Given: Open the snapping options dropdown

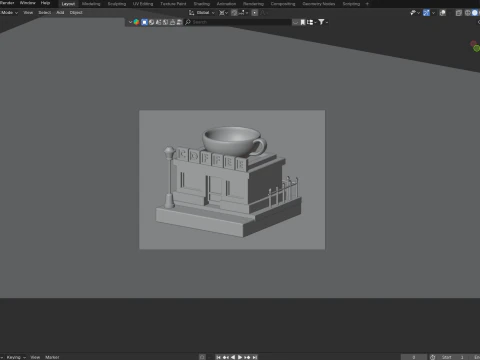Looking at the screenshot, I should pyautogui.click(x=243, y=13).
